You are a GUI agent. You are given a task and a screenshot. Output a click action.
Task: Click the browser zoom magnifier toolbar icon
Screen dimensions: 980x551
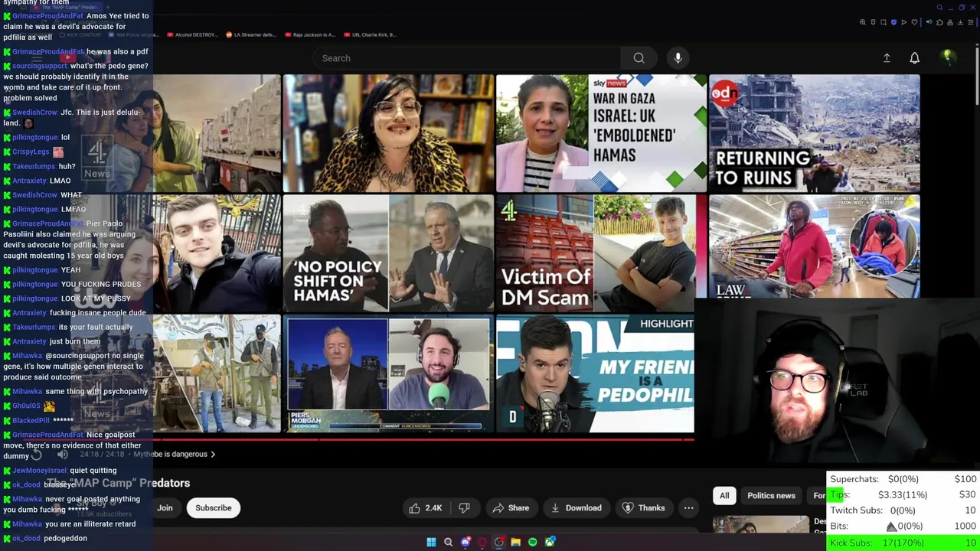click(x=863, y=22)
